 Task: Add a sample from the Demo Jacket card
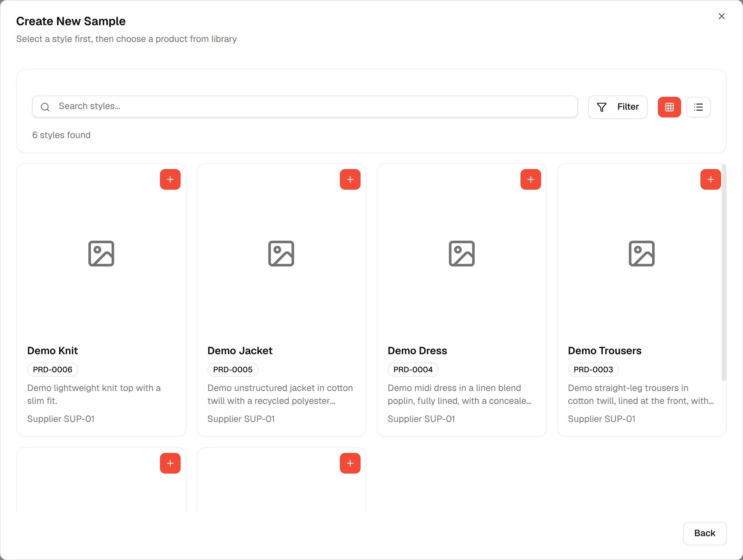(x=350, y=179)
